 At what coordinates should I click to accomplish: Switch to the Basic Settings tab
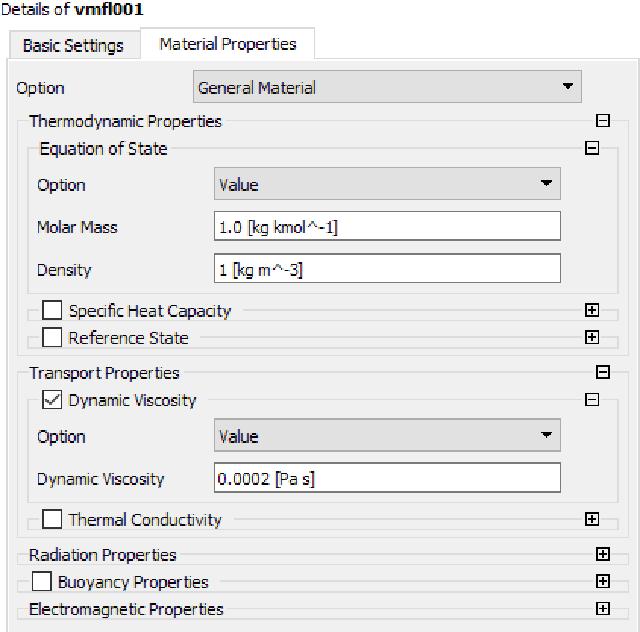tap(74, 45)
